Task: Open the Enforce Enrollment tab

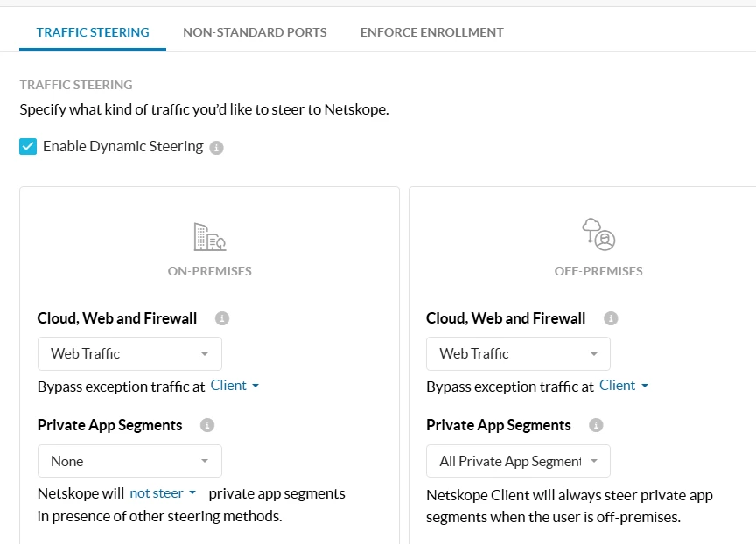Action: point(431,32)
